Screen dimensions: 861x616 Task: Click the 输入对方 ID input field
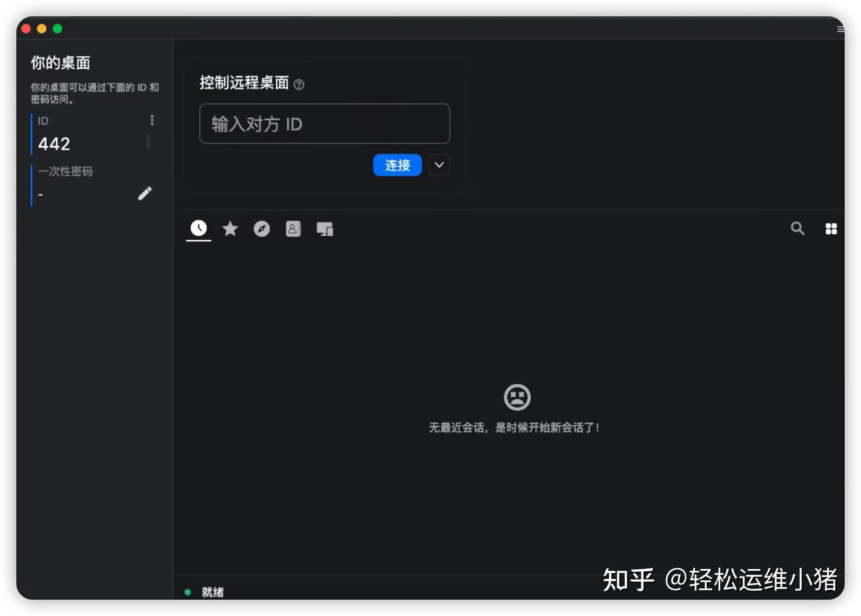coord(325,124)
